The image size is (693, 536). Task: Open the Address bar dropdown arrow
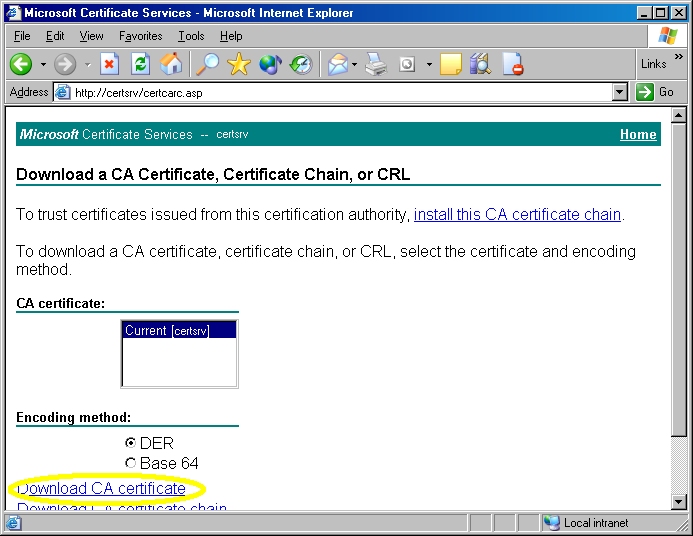coord(620,92)
